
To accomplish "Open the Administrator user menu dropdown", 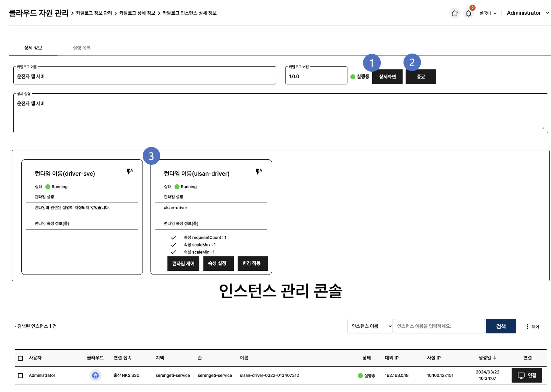I will (x=528, y=13).
